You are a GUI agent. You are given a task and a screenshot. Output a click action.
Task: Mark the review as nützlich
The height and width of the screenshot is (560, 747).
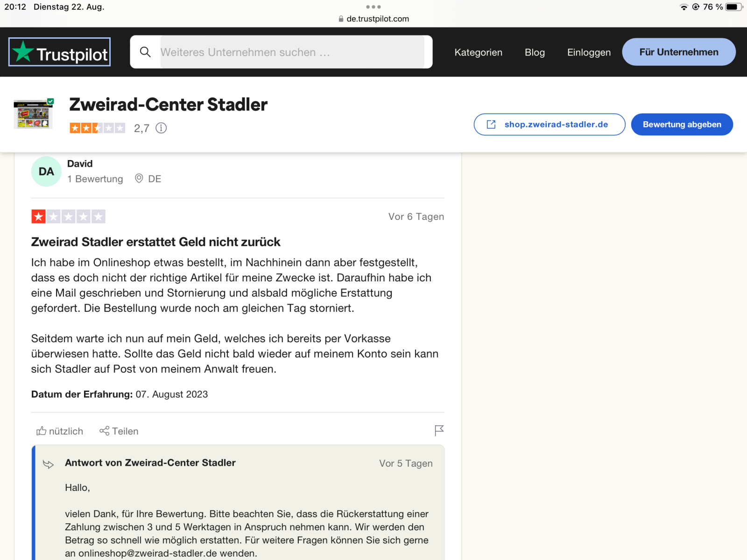point(60,431)
